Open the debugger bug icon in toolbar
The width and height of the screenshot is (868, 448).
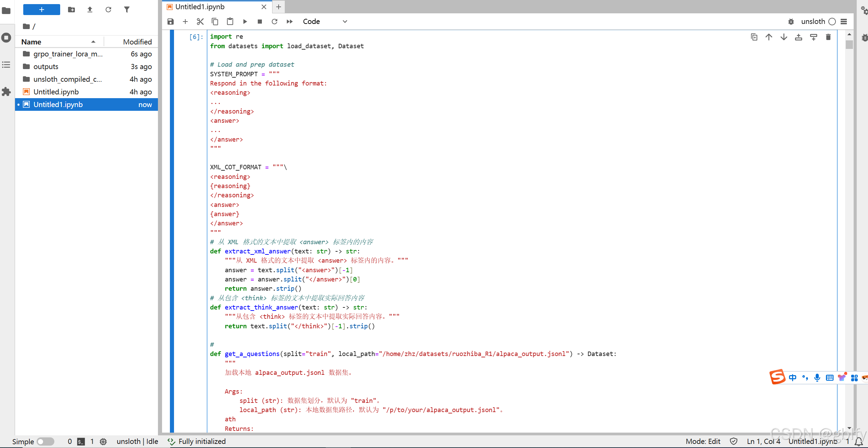[x=791, y=22]
